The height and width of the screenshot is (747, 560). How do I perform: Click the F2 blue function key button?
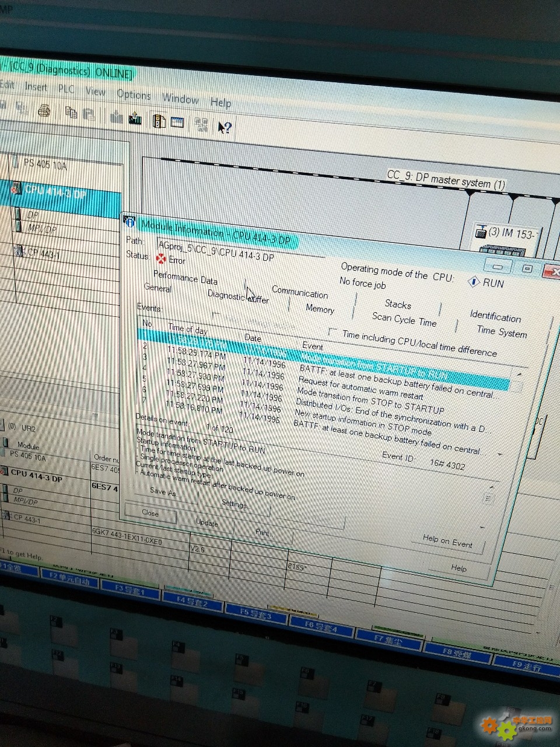point(69,581)
